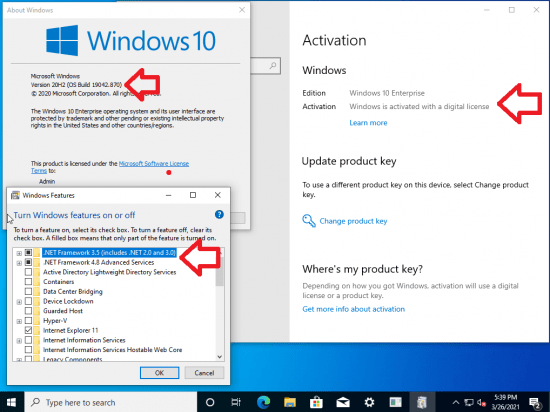Select Internet Explorer 11 row text
This screenshot has height=412, width=550.
point(71,330)
